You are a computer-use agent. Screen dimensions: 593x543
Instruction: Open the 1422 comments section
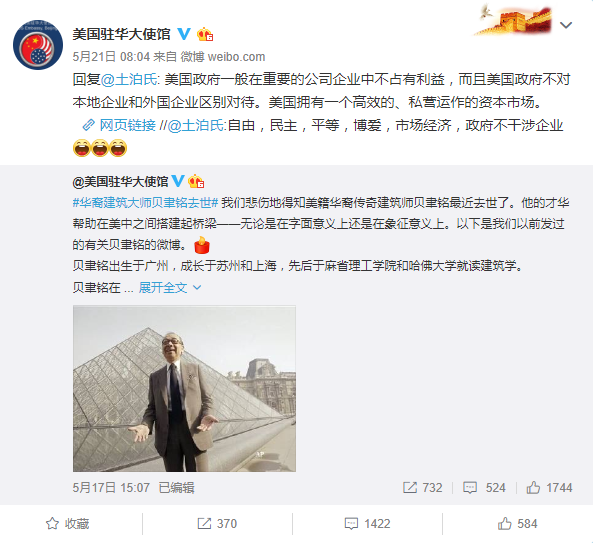point(367,524)
